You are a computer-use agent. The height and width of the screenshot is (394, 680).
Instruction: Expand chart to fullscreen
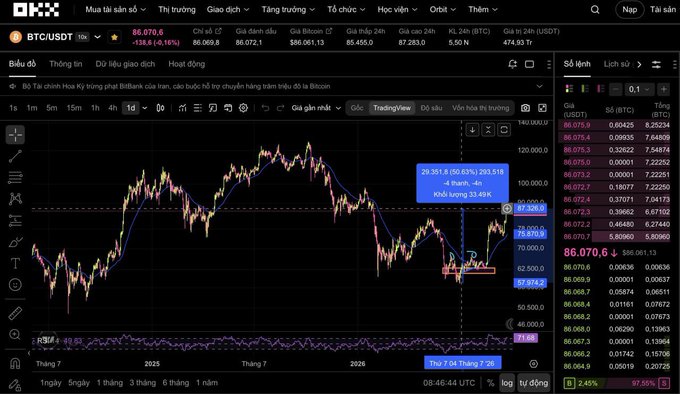[x=542, y=108]
